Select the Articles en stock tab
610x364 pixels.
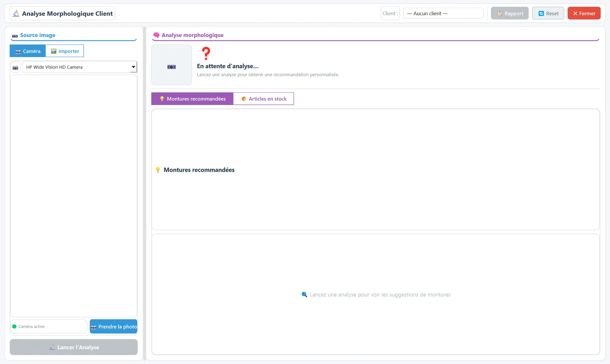[263, 99]
